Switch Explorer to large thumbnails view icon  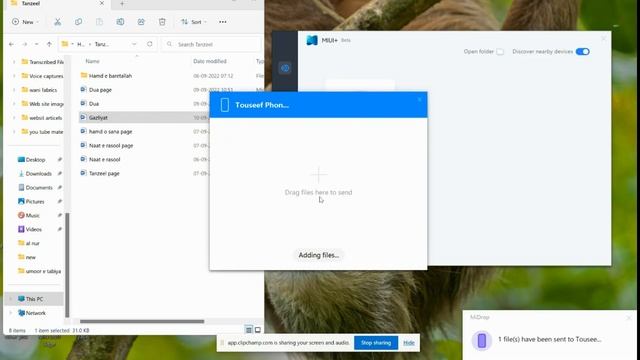tap(258, 330)
